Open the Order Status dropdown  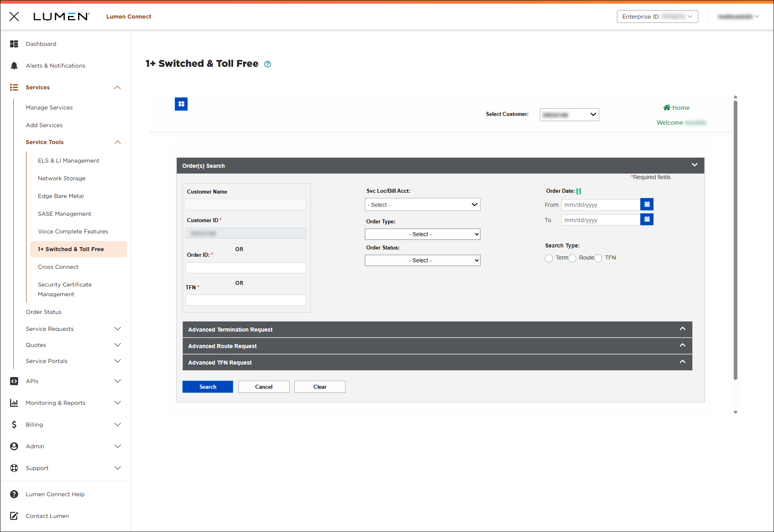coord(422,260)
